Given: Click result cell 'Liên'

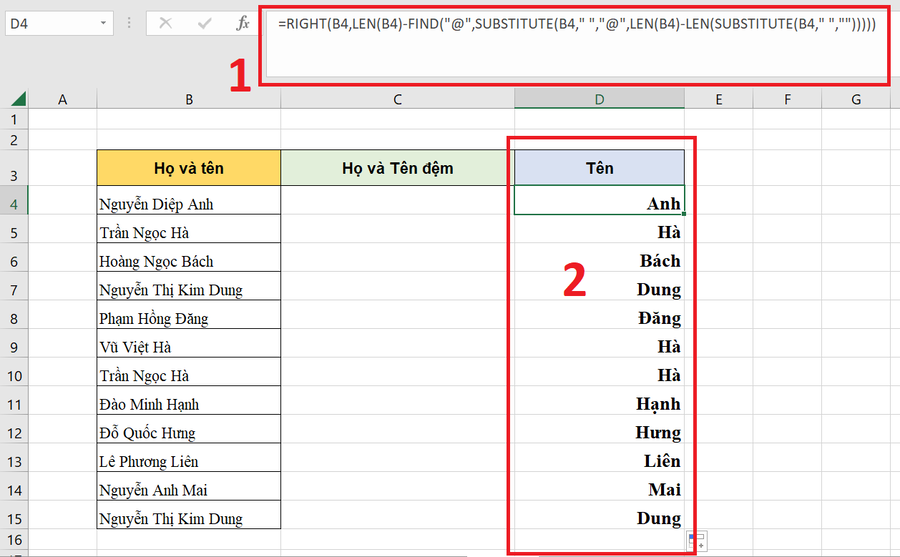Looking at the screenshot, I should coord(599,458).
